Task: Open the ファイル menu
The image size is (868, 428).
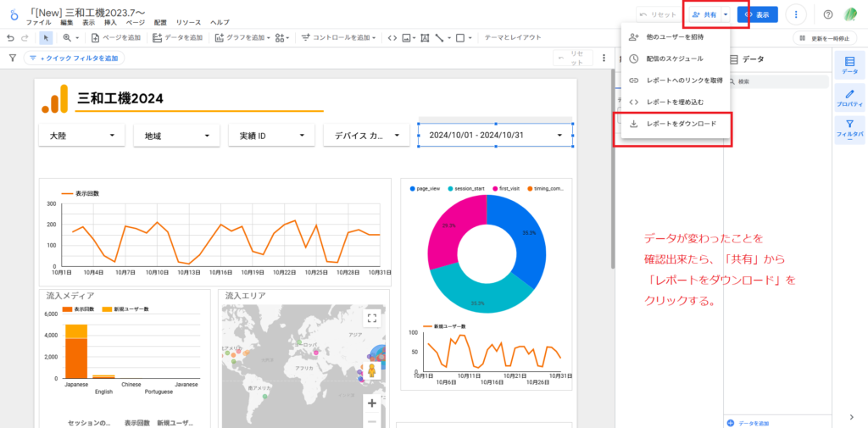Action: (38, 22)
